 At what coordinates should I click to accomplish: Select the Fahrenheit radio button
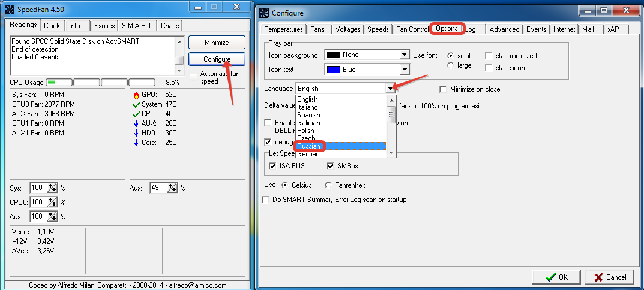328,185
